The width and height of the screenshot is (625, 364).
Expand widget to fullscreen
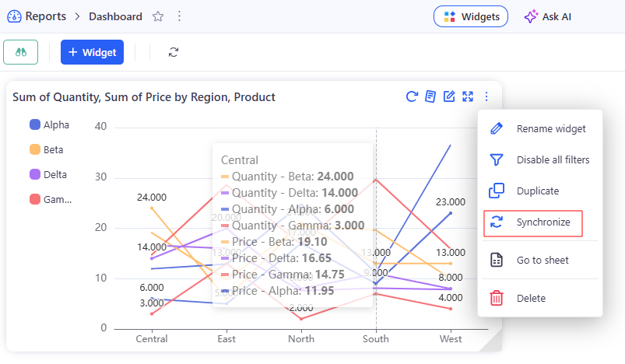click(468, 96)
